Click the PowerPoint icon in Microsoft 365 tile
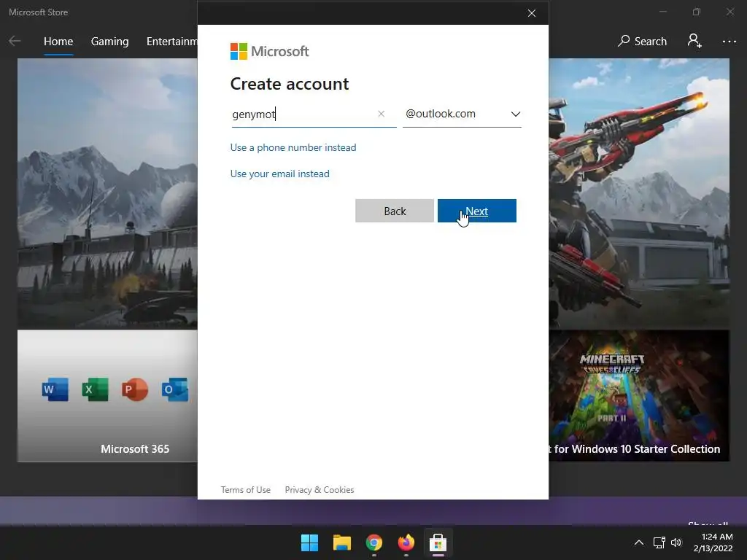The width and height of the screenshot is (747, 560). tap(135, 389)
